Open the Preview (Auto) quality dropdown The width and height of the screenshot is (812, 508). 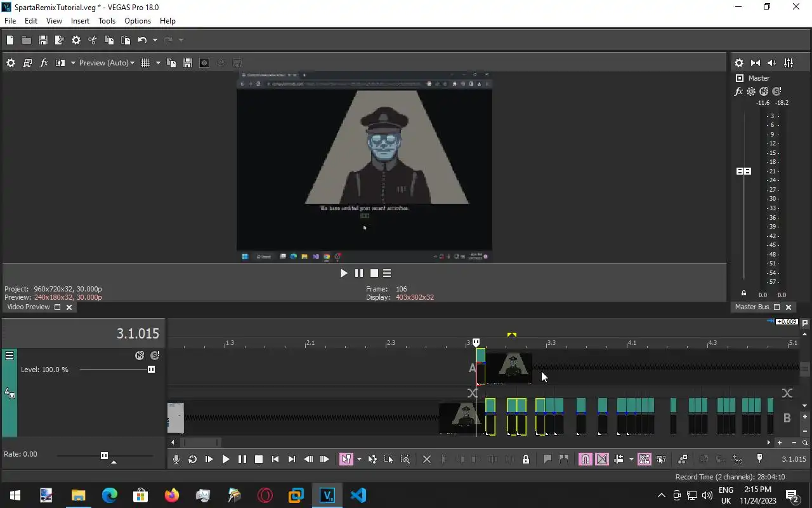click(x=107, y=63)
